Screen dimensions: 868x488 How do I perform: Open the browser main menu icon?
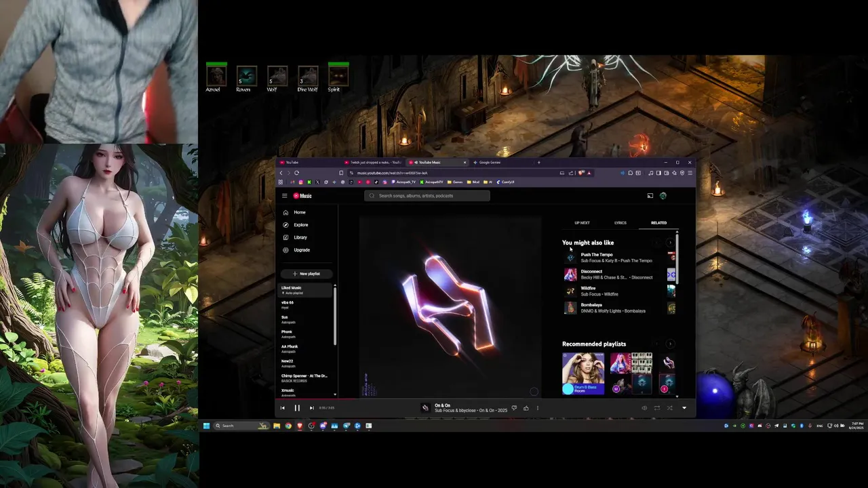690,173
